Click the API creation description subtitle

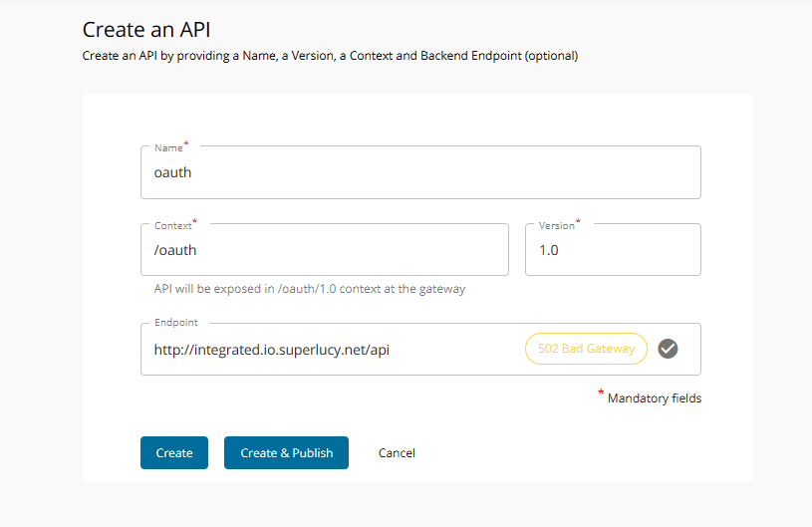coord(331,56)
